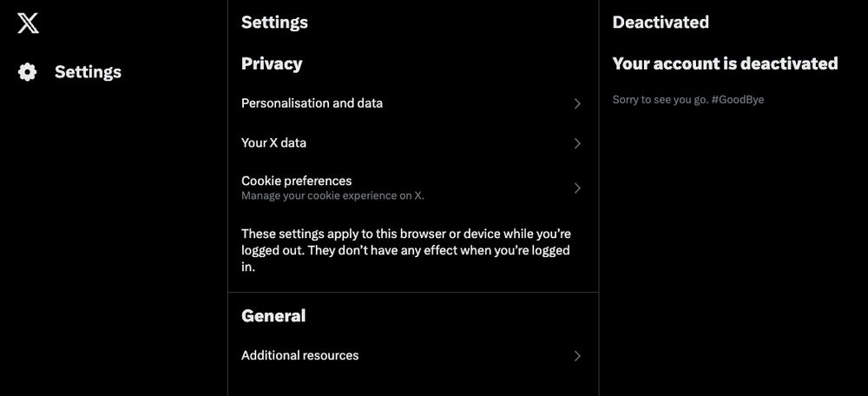Click the 'Your account is deactivated' heading

725,63
